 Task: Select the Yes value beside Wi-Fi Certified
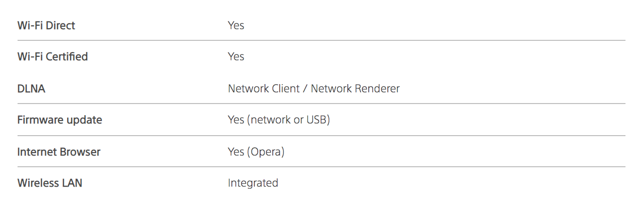pyautogui.click(x=236, y=57)
